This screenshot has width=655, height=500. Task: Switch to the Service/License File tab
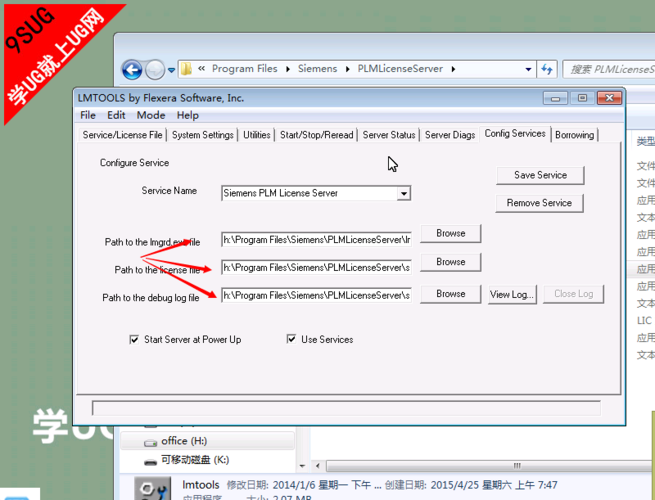tap(122, 135)
